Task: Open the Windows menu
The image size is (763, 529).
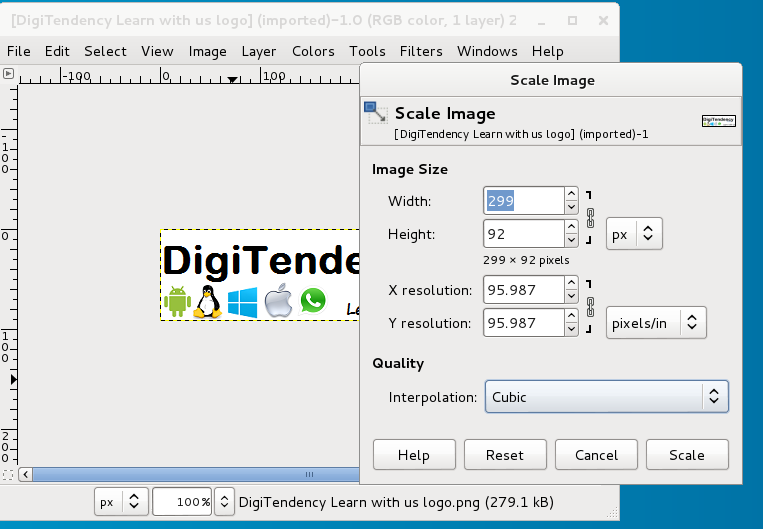Action: (487, 51)
